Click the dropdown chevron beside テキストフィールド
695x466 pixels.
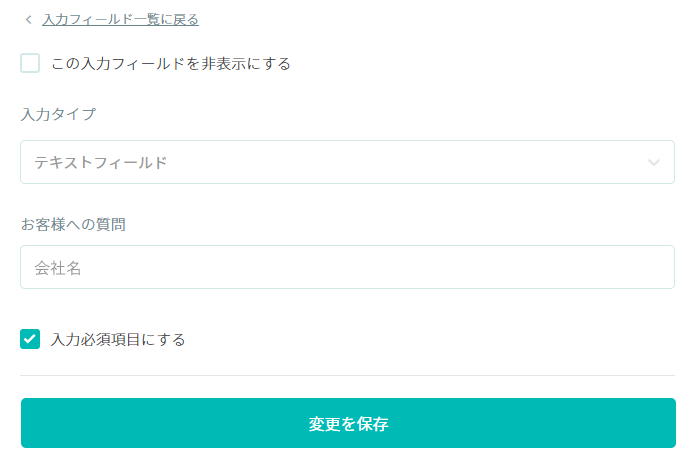654,162
